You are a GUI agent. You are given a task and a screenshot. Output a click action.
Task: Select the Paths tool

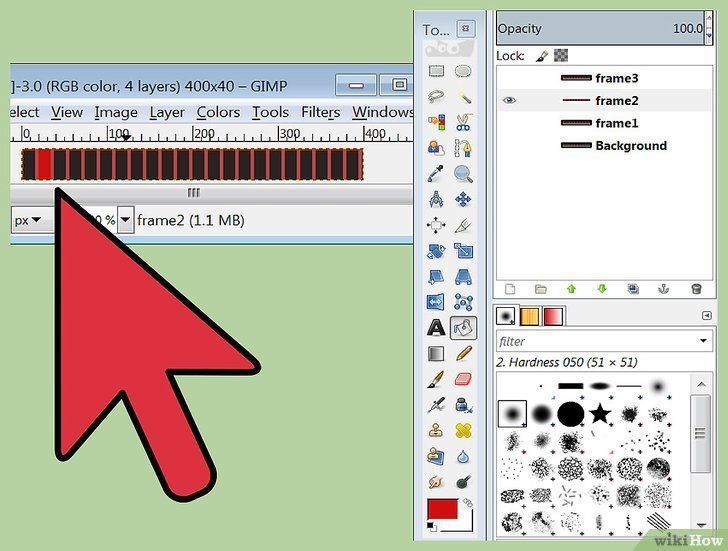click(x=463, y=148)
